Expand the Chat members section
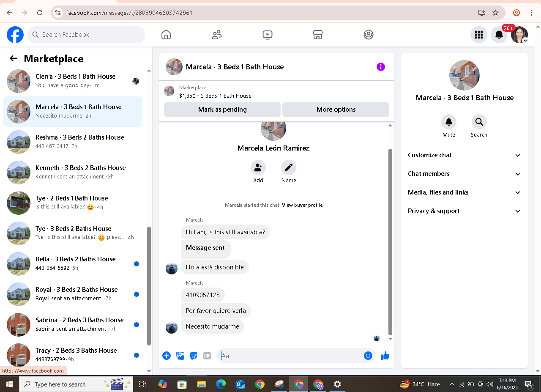Screen dimensions: 541x392 pyautogui.click(x=464, y=174)
